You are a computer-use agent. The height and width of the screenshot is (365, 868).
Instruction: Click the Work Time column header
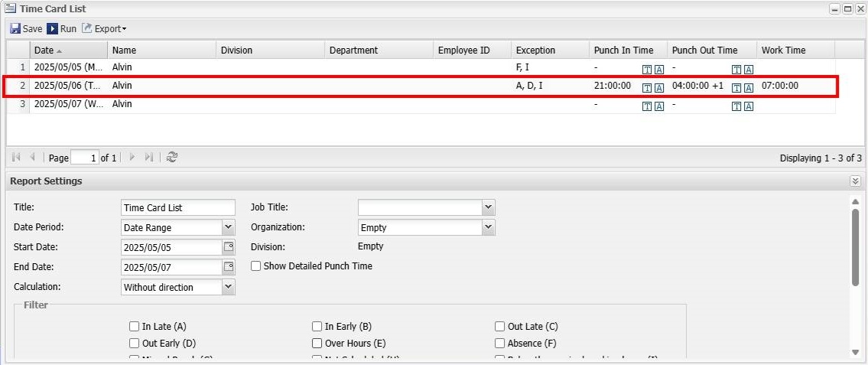(x=795, y=50)
